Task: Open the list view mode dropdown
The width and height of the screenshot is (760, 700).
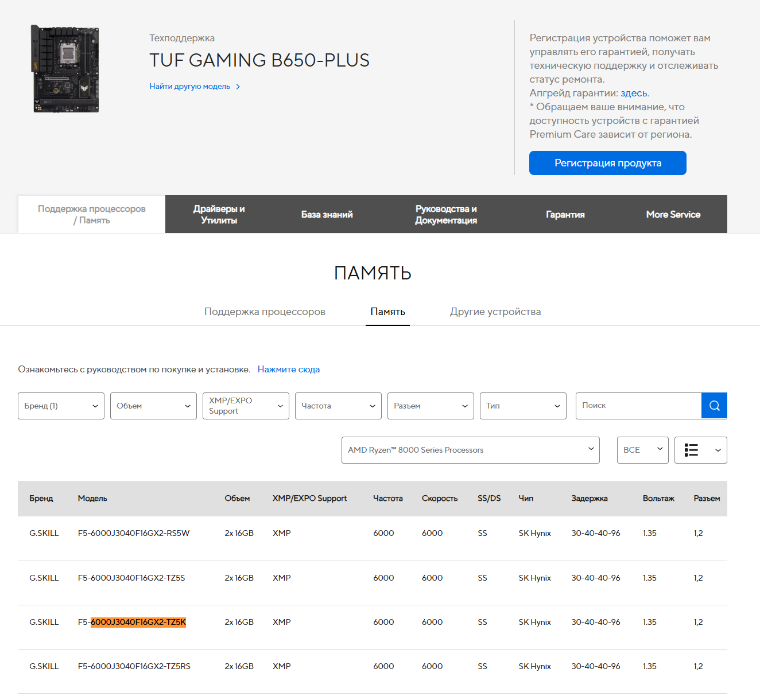Action: coord(700,450)
